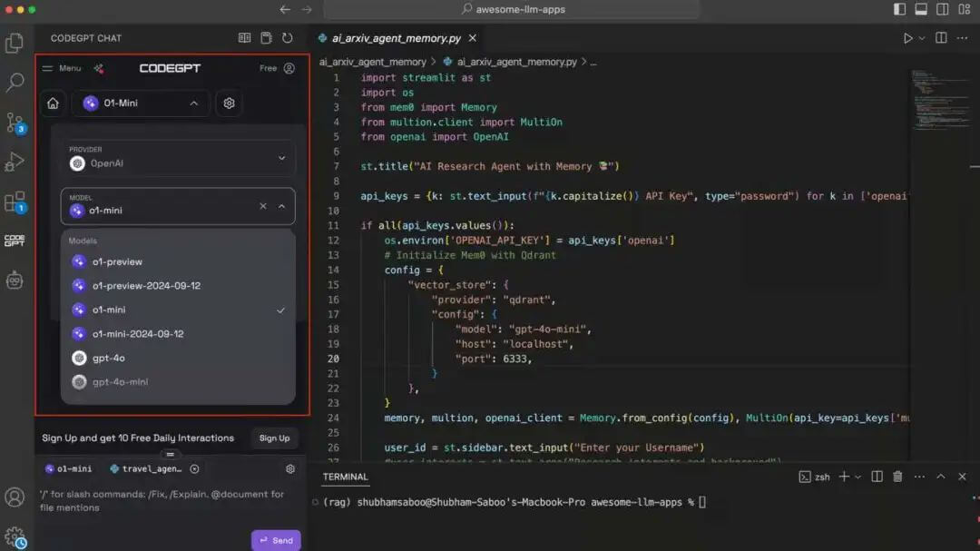Click ai_arxiv_agent_memory folder in breadcrumb

coord(373,62)
